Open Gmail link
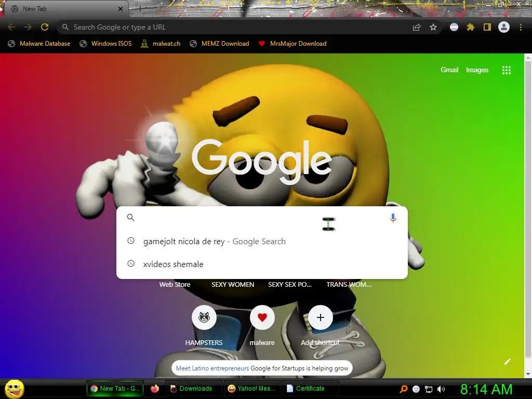The image size is (532, 399). pos(449,70)
